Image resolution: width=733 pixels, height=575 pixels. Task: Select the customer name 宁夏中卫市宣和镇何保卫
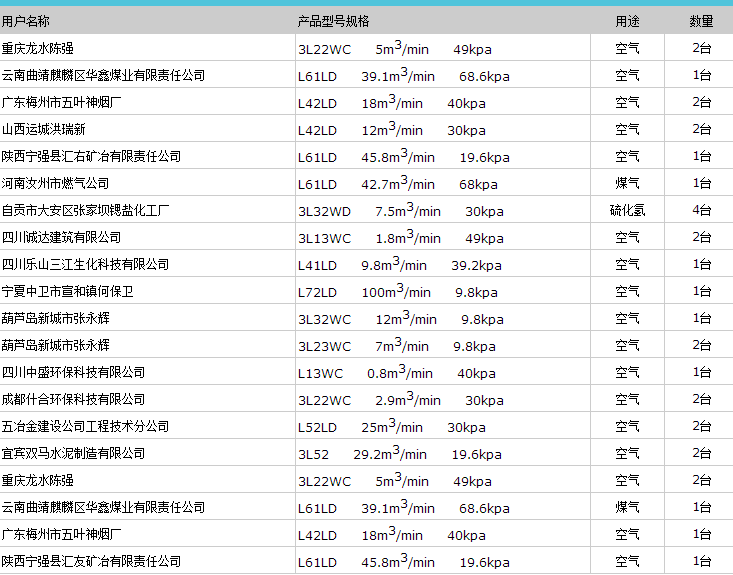[x=67, y=291]
